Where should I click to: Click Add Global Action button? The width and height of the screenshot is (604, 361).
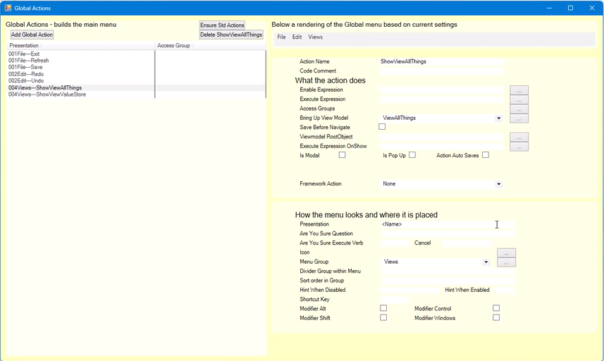click(32, 35)
